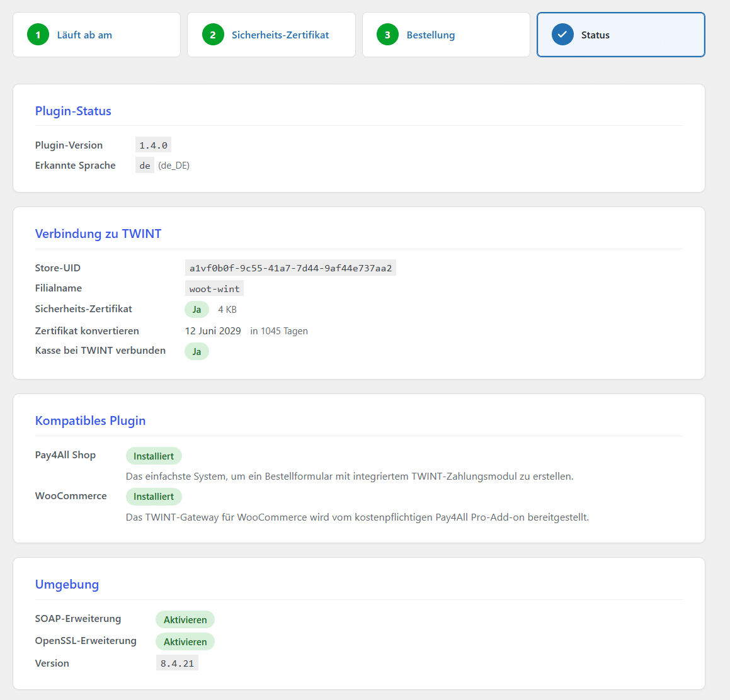
Task: Click the 'in 1045 Tagen' text
Action: pyautogui.click(x=279, y=331)
